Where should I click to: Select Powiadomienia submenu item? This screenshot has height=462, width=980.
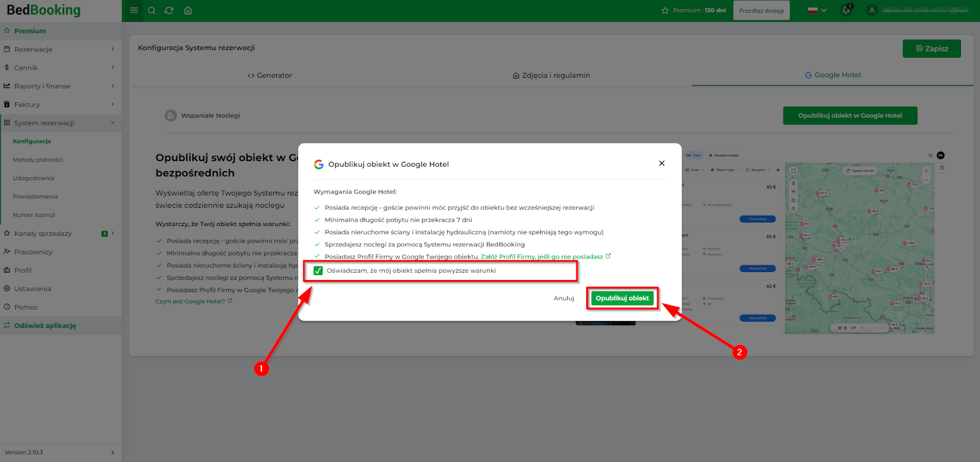pos(36,197)
